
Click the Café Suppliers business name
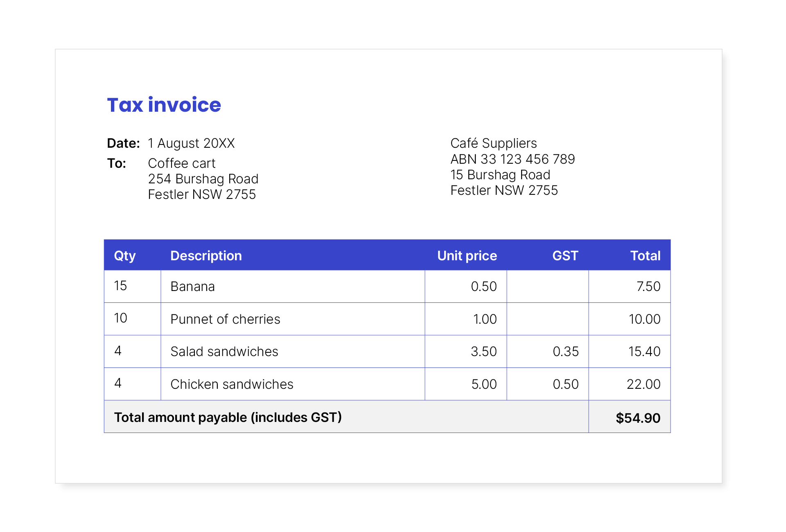click(x=493, y=143)
